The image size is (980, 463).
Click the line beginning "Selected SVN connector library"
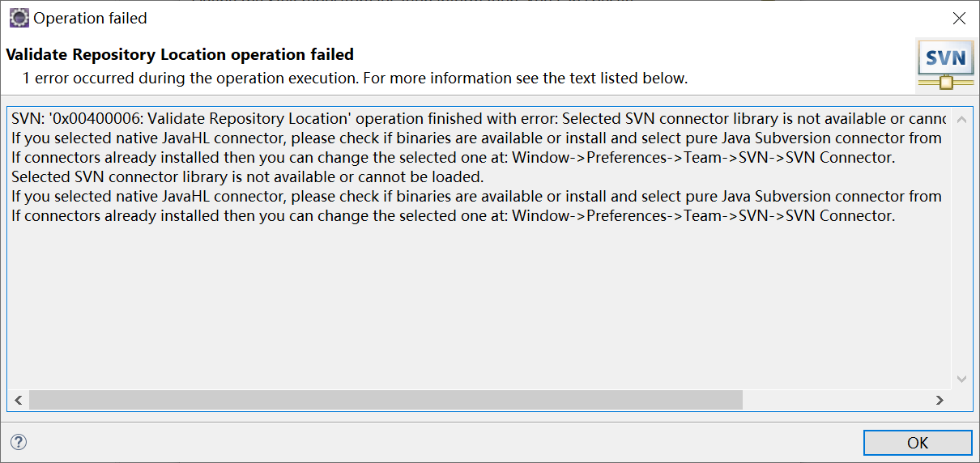tap(247, 177)
